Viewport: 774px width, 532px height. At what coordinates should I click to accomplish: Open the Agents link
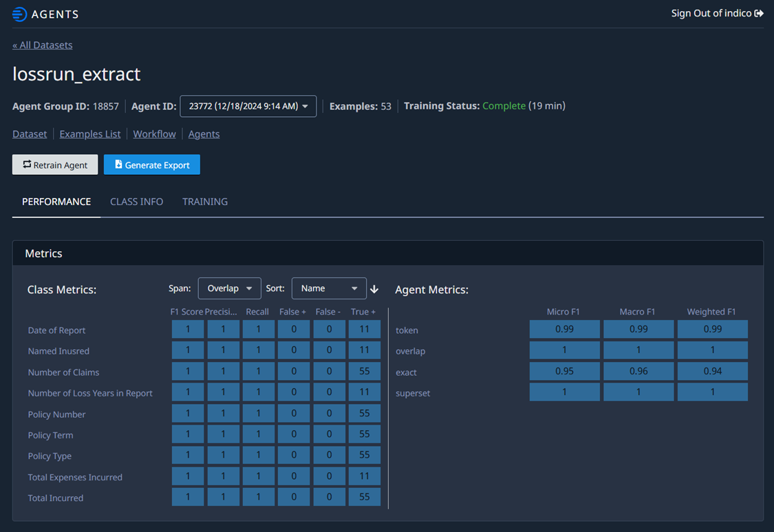click(x=204, y=134)
